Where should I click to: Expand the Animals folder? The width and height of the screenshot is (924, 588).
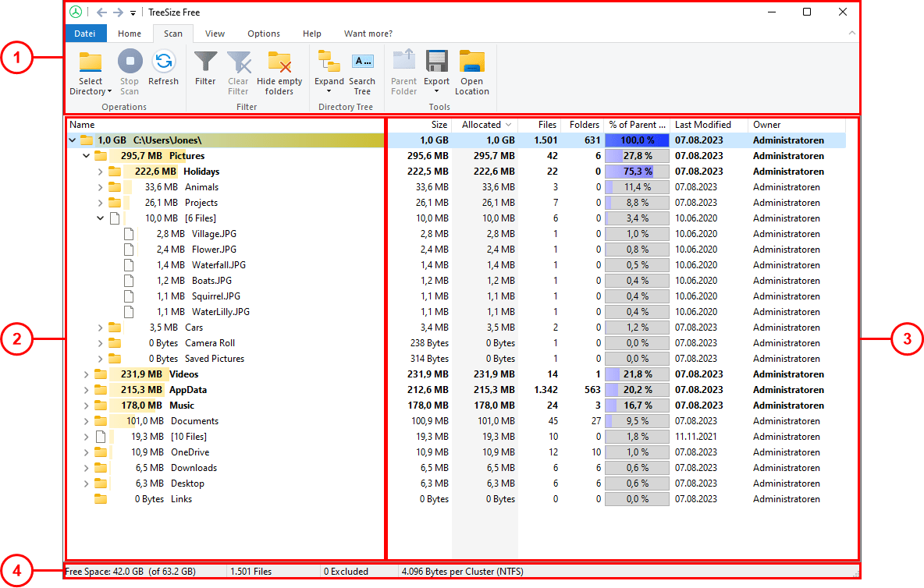(x=100, y=187)
